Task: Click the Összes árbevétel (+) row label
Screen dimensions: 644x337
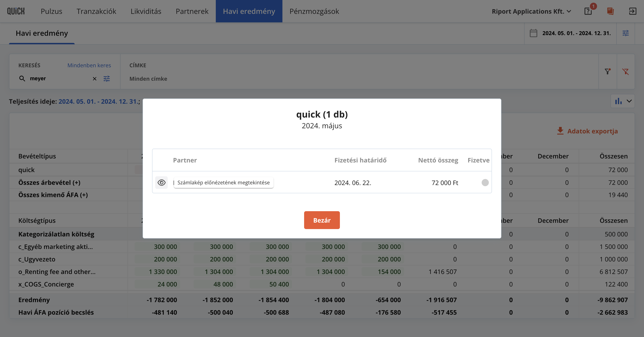Action: tap(49, 183)
